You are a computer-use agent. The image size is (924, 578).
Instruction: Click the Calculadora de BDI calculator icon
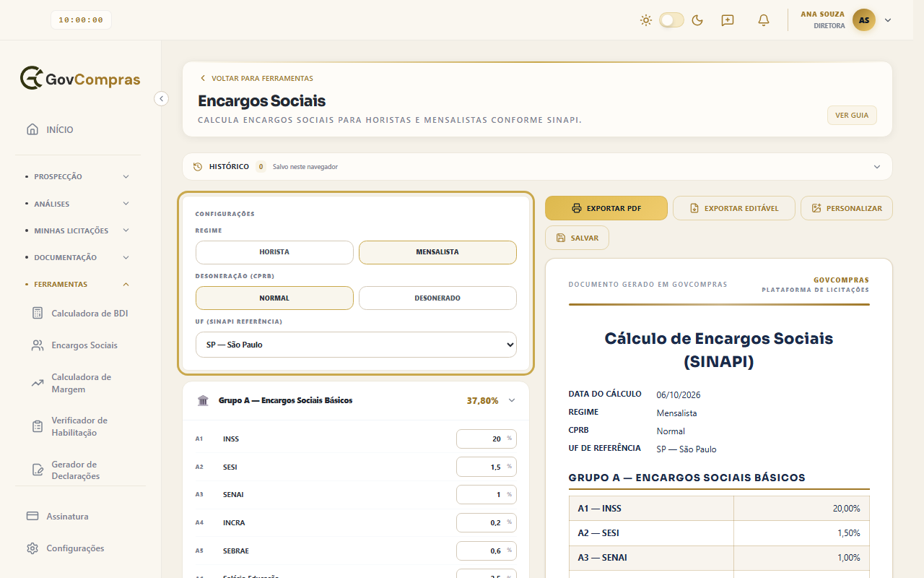coord(38,314)
